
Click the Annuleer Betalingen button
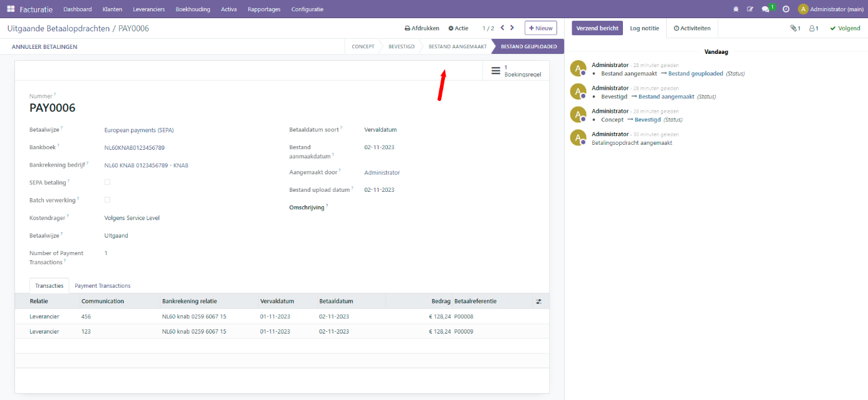point(44,47)
